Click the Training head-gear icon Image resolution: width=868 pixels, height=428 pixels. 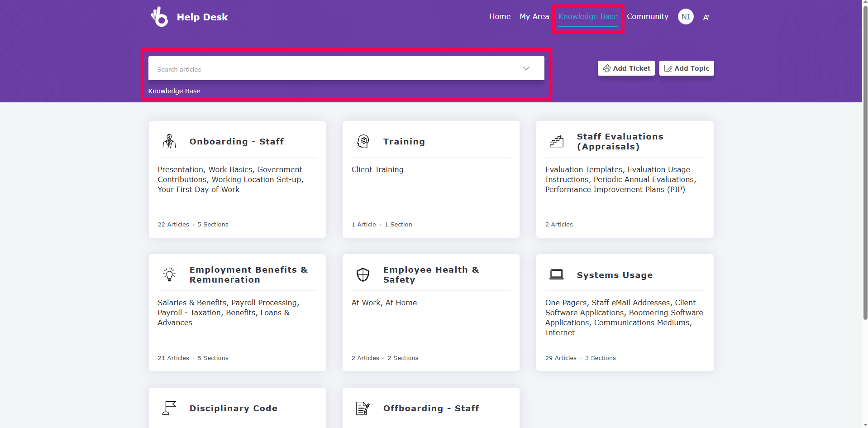363,141
